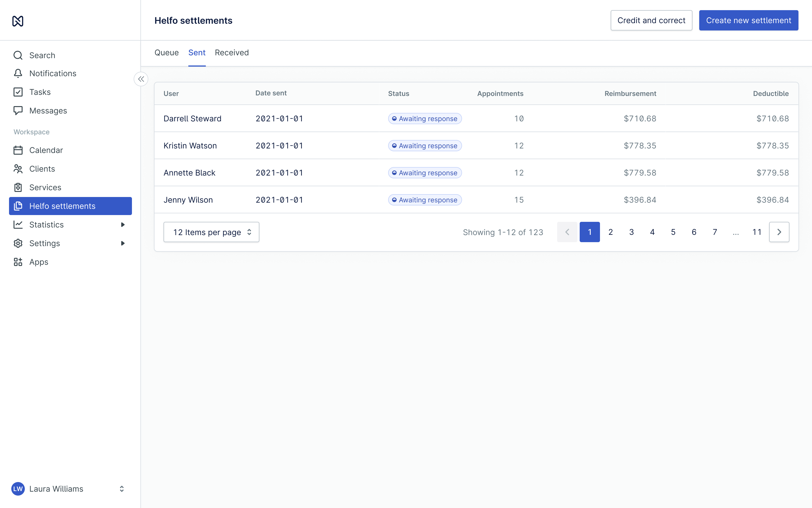Image resolution: width=812 pixels, height=508 pixels.
Task: Go to page 2
Action: (611, 232)
